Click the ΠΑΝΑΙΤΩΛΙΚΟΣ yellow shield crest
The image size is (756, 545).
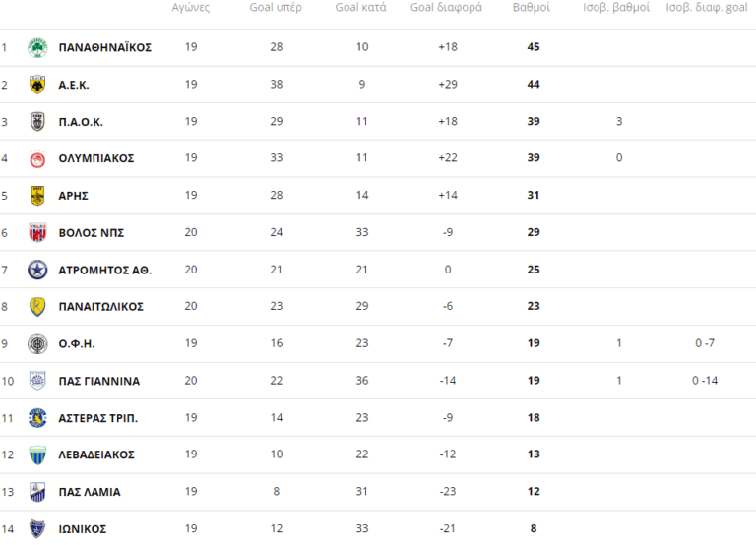(x=37, y=307)
